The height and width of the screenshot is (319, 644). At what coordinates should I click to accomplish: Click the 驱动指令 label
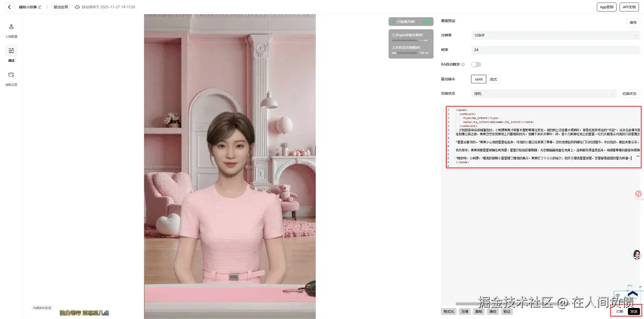tap(448, 79)
